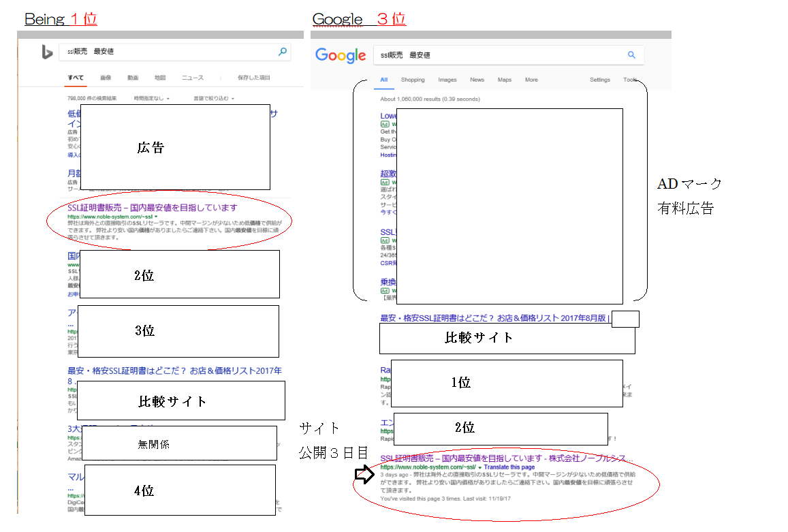Image resolution: width=788 pixels, height=532 pixels.
Task: Click the green Ad badge on the first Google ad
Action: tap(383, 125)
